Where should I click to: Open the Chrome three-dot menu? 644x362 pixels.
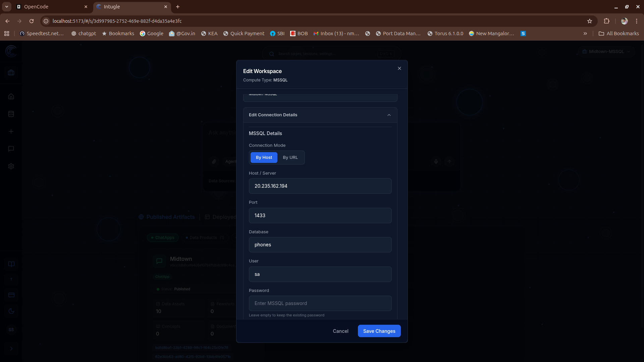pos(637,21)
